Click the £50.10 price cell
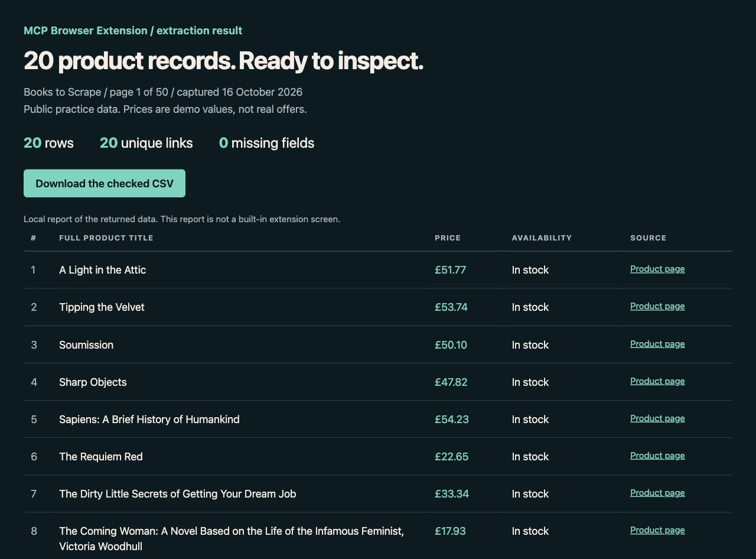756x559 pixels. (451, 345)
